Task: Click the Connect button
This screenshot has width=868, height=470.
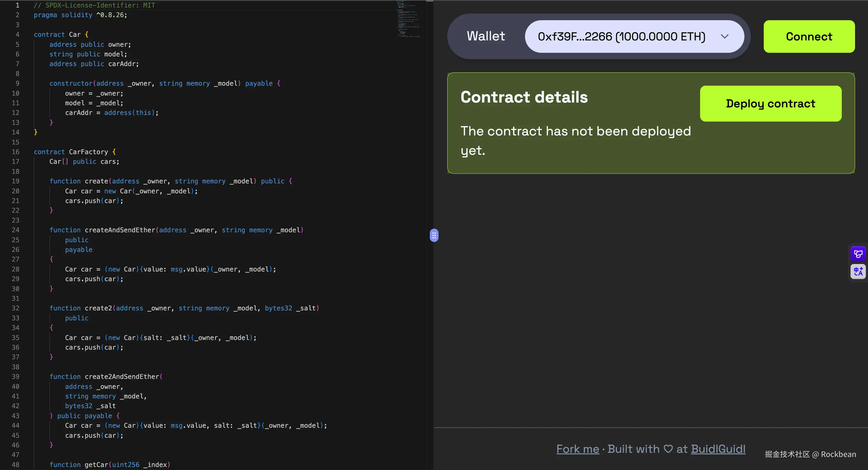Action: tap(809, 37)
